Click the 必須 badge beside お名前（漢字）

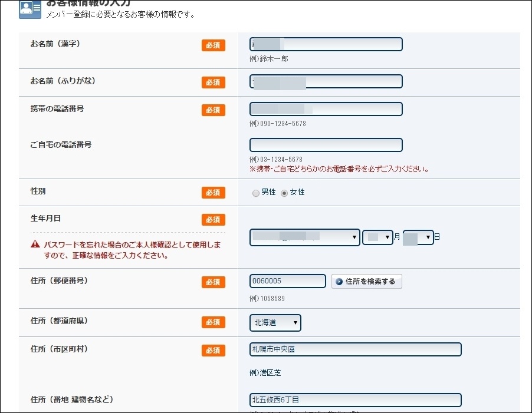tap(213, 45)
